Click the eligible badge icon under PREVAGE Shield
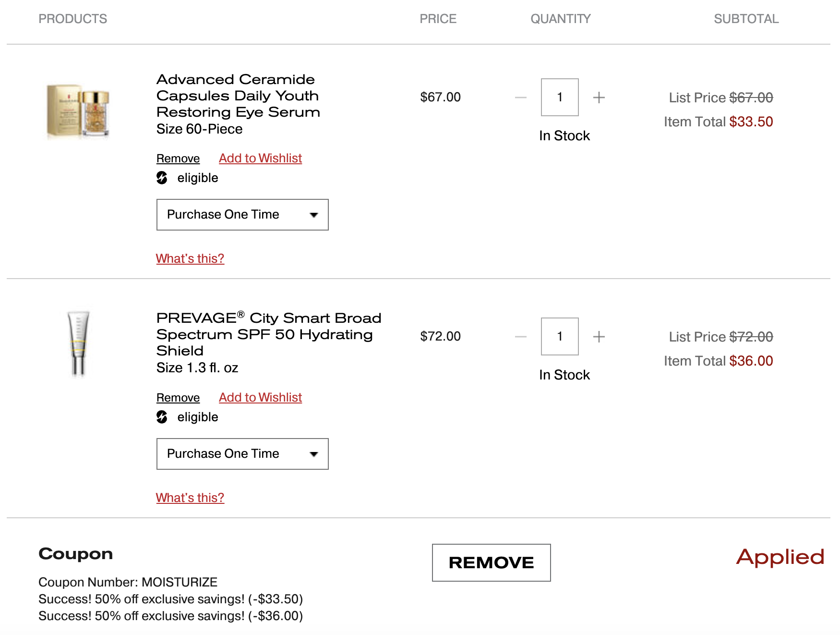The height and width of the screenshot is (635, 840). (x=162, y=417)
